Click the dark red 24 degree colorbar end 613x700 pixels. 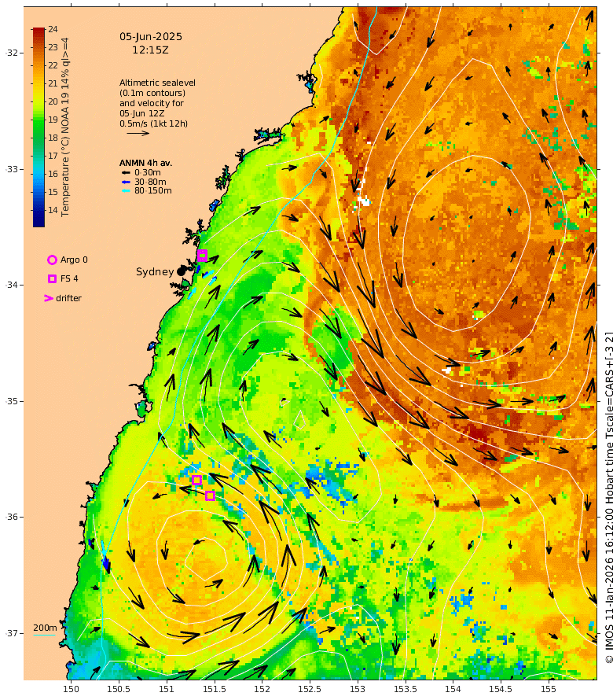coord(39,31)
